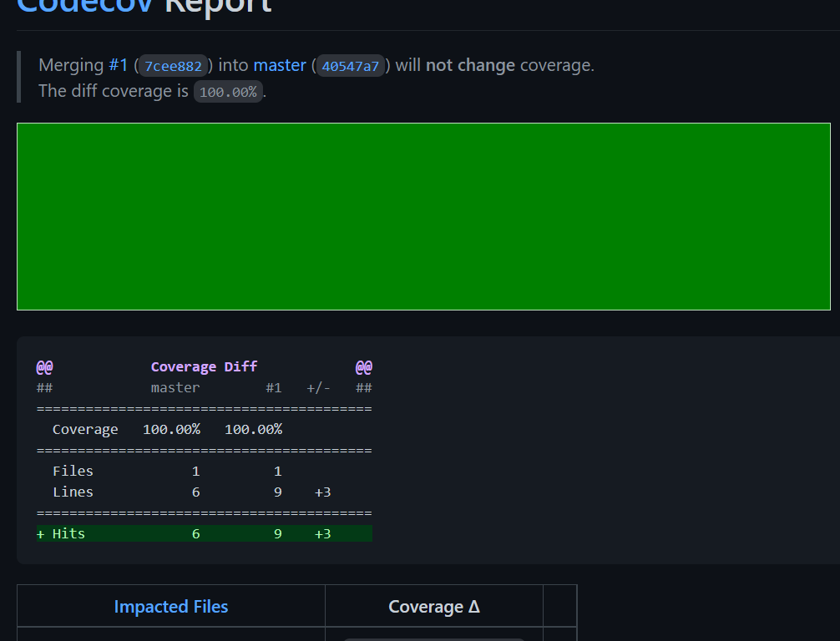Click the highlighted green Hits row
Screen dimensions: 840x641
(x=204, y=533)
